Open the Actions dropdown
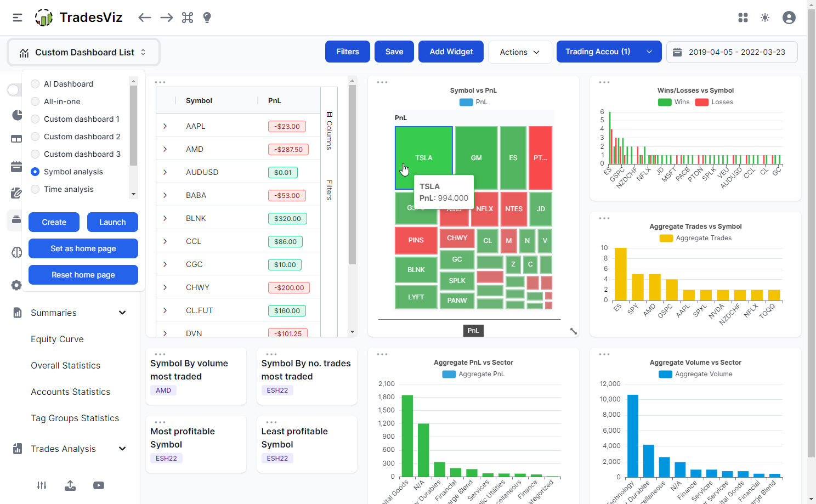Image resolution: width=816 pixels, height=504 pixels. tap(519, 52)
